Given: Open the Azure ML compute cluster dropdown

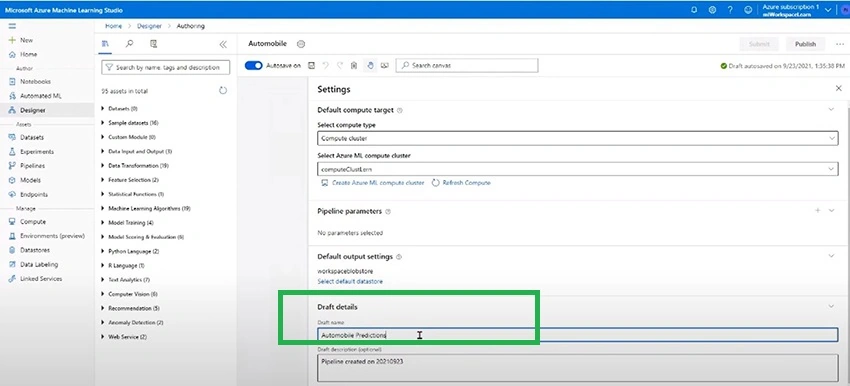Looking at the screenshot, I should tap(577, 169).
